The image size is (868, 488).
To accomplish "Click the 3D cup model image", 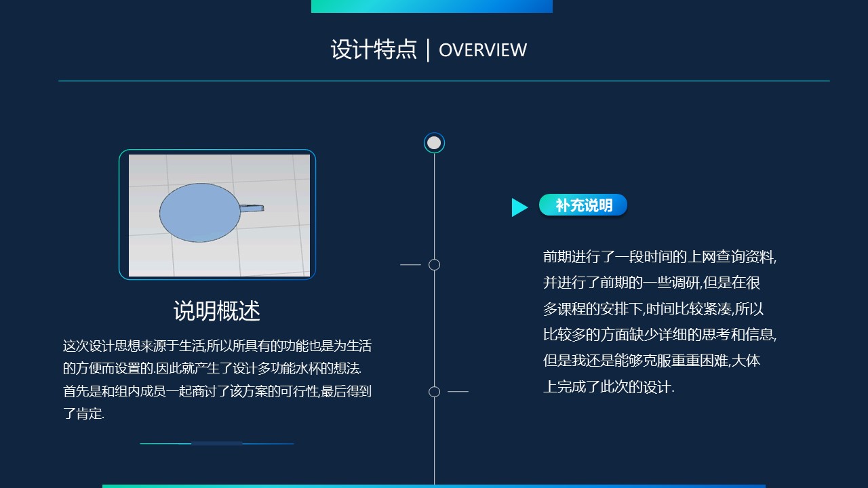I will coord(219,215).
